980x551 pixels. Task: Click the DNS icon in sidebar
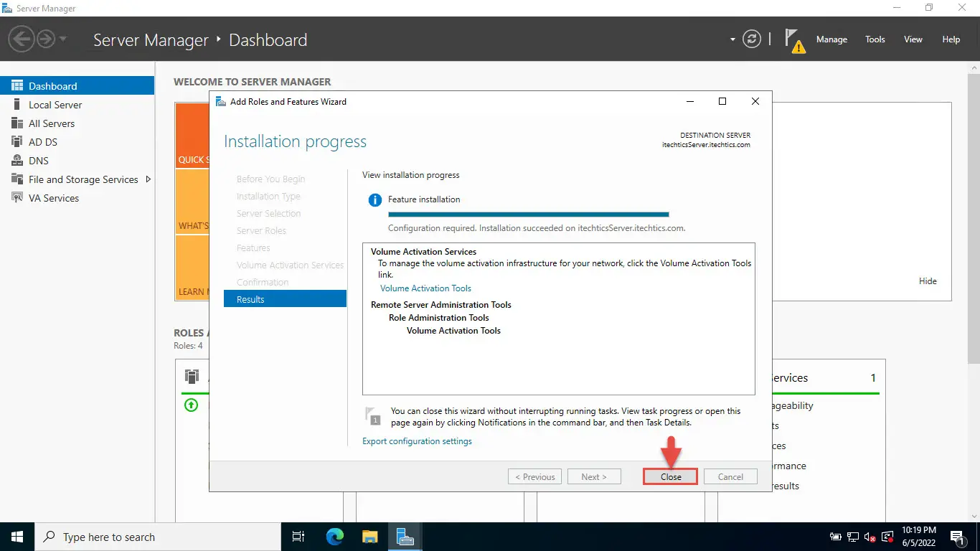point(17,161)
